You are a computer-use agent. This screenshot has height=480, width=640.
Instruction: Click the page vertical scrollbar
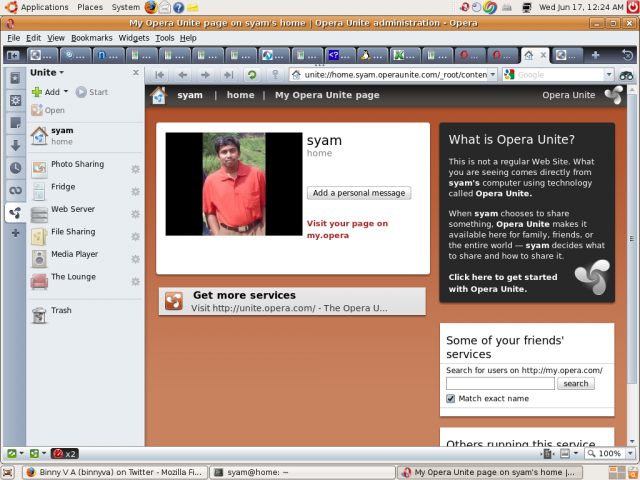(632, 239)
